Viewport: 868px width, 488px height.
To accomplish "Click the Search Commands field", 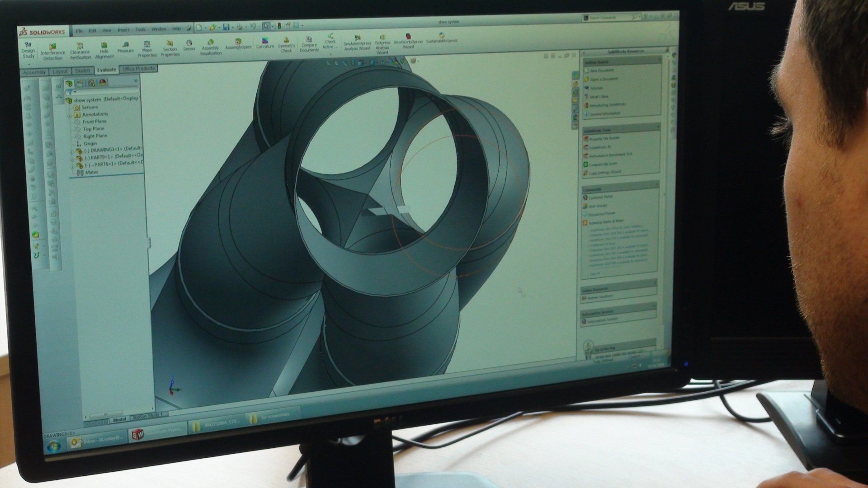I will point(610,18).
